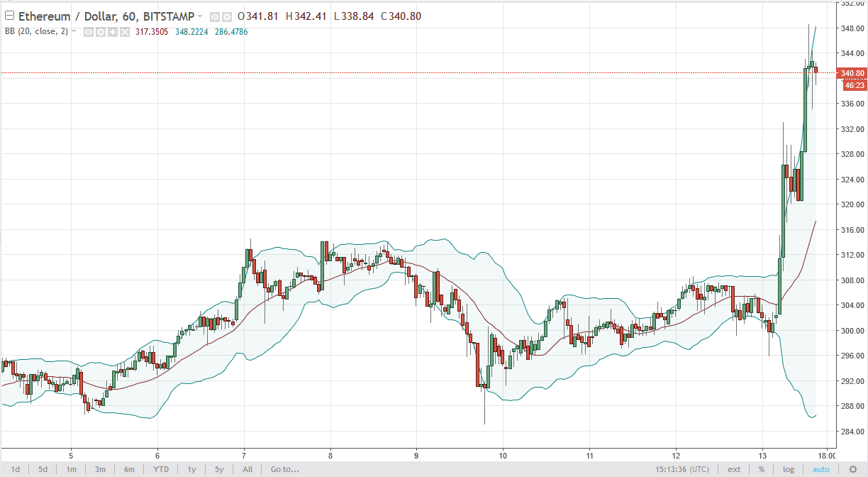Viewport: 868px width, 477px height.
Task: Open the BB indicator format settings gear
Action: pyautogui.click(x=101, y=32)
